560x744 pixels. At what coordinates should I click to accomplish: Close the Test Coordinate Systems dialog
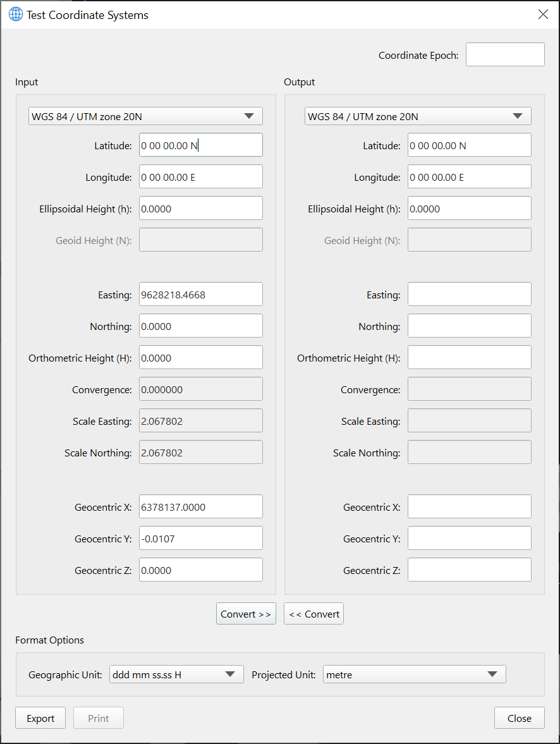543,15
